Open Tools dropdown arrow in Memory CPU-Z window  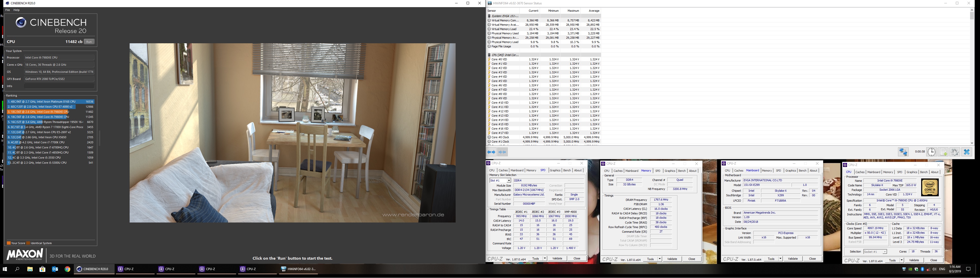659,259
